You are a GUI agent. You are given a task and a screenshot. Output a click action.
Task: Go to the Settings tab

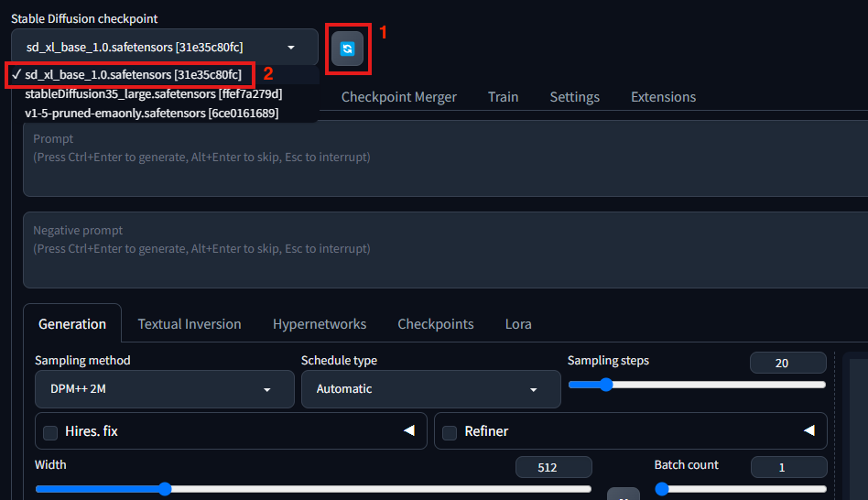pyautogui.click(x=575, y=97)
